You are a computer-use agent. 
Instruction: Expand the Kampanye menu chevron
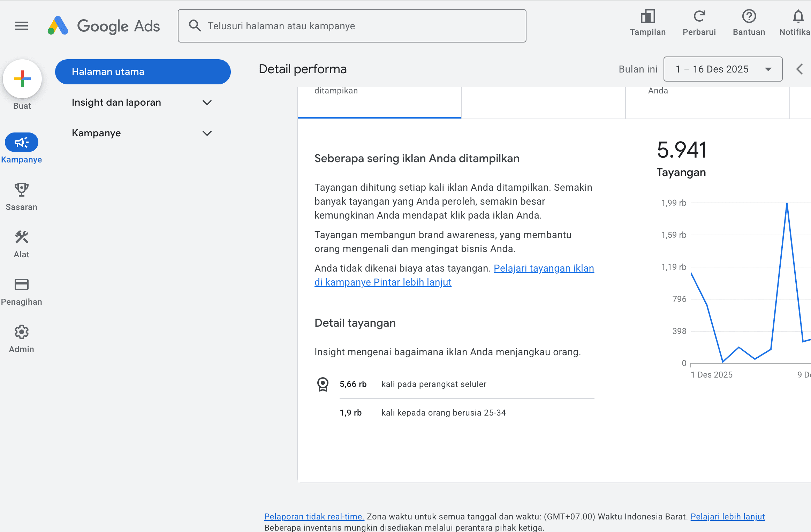[x=207, y=133]
